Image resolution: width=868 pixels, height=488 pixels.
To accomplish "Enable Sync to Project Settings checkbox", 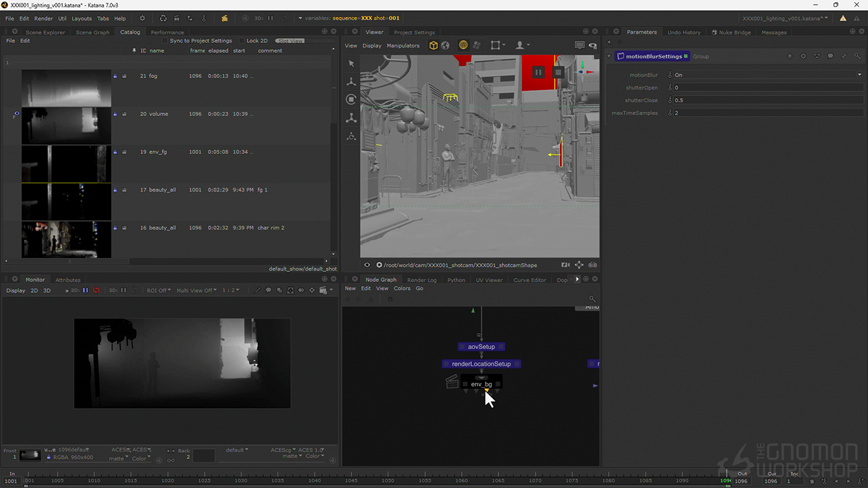I will [x=165, y=41].
